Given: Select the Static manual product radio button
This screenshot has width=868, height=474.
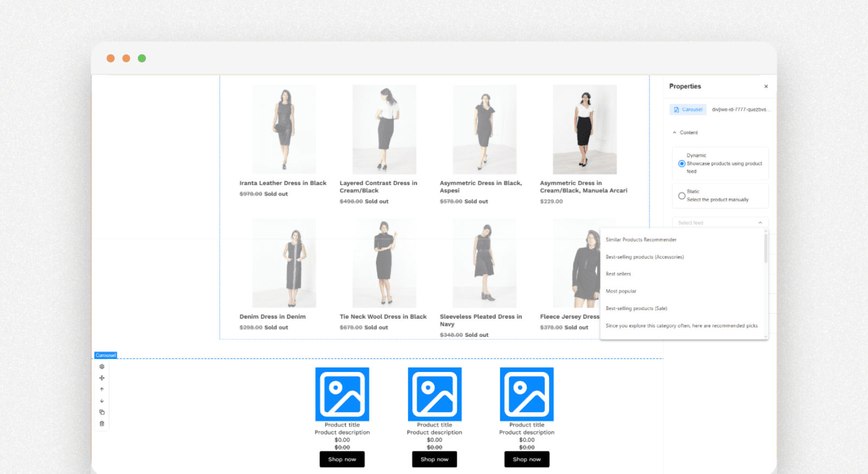Looking at the screenshot, I should 681,195.
